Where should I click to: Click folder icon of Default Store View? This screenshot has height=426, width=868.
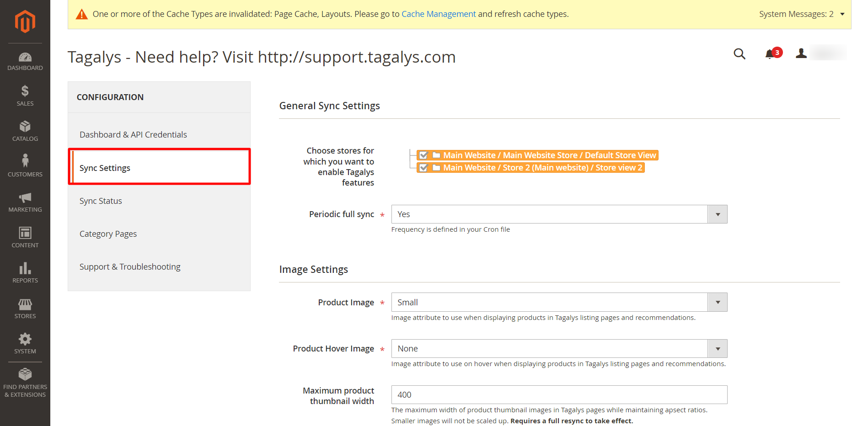coord(436,155)
